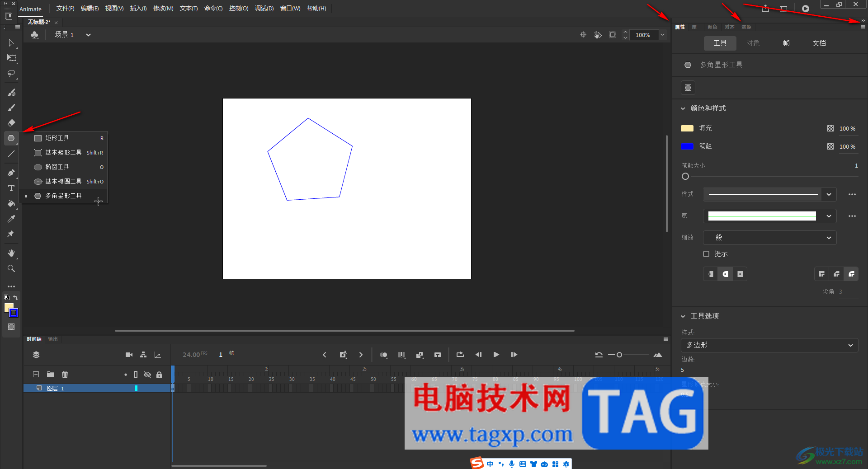
Task: Toggle object drawing mode in the toolbar
Action: point(11,327)
